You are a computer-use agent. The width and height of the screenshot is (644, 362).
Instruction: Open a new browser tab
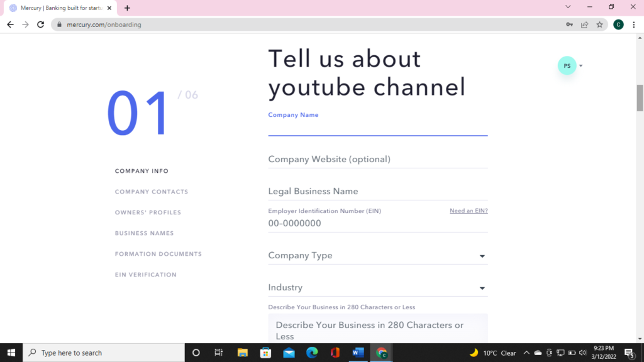[127, 8]
